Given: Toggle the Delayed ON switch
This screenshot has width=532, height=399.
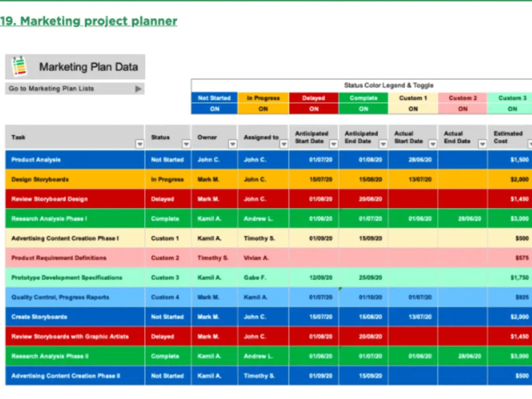Looking at the screenshot, I should pos(314,109).
